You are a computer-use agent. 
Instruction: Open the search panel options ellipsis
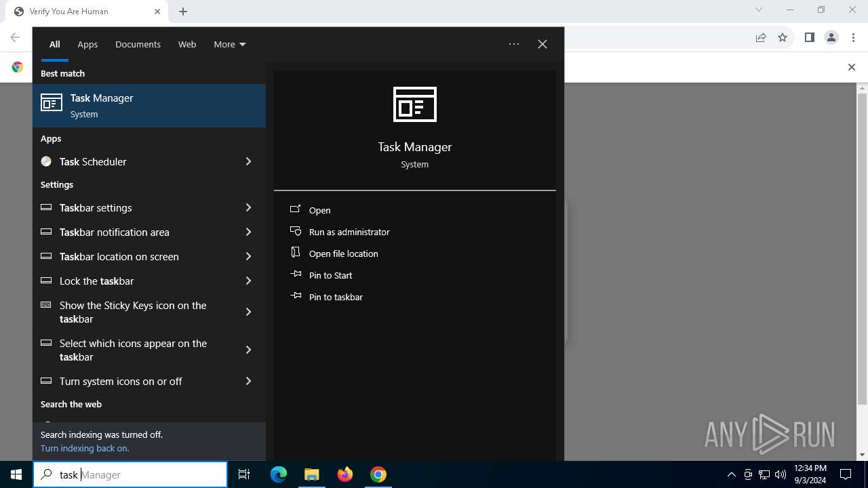pyautogui.click(x=514, y=44)
